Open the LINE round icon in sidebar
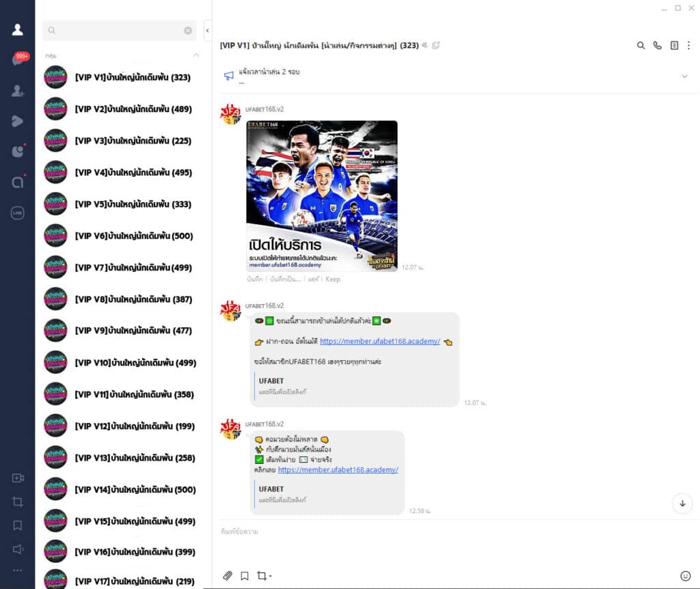 coord(17,213)
